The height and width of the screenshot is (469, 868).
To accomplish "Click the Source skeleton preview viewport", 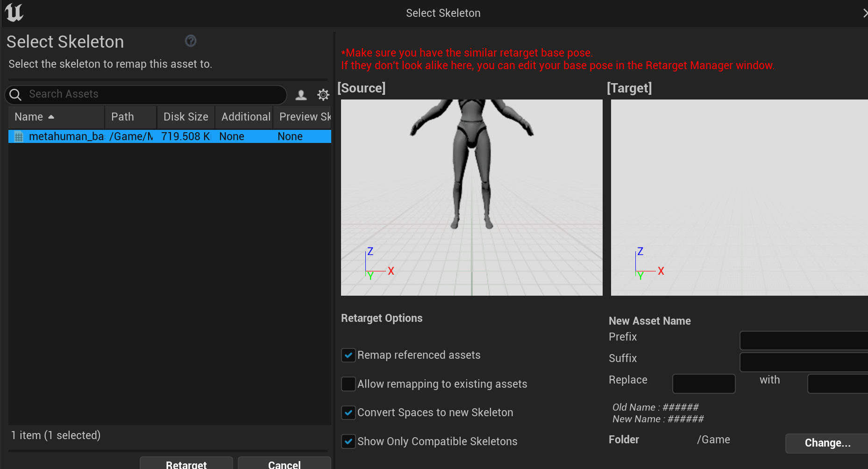I will pos(471,197).
